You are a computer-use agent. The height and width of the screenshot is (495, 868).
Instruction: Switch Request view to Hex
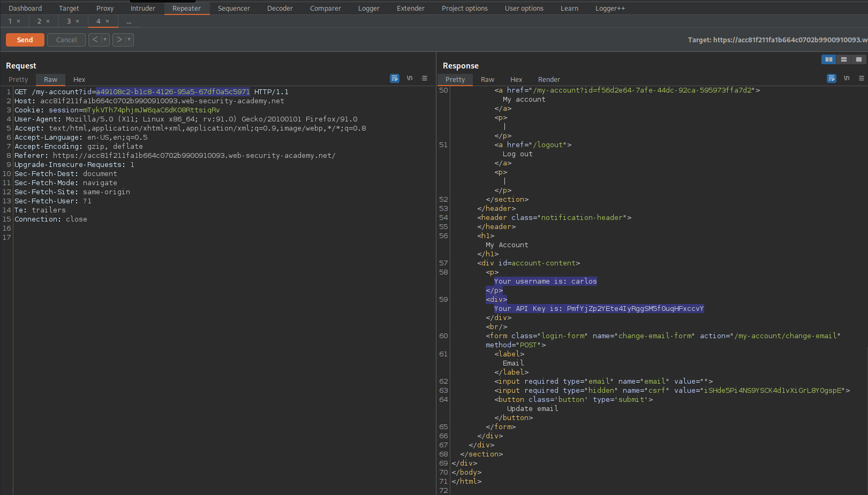tap(79, 79)
